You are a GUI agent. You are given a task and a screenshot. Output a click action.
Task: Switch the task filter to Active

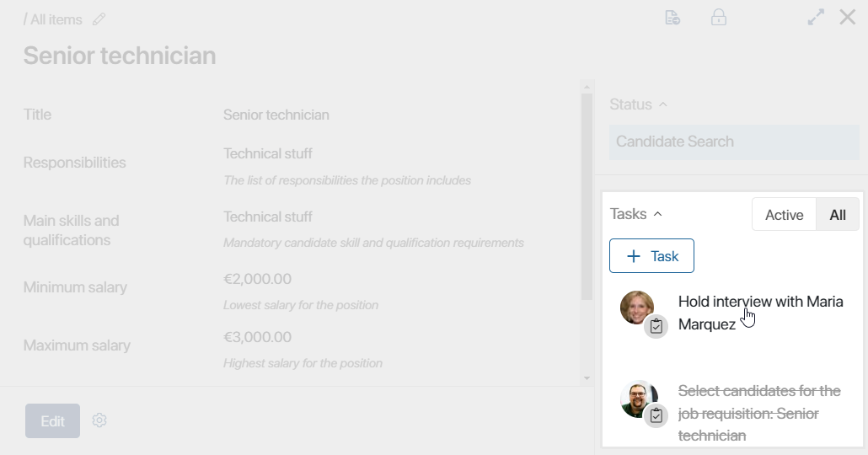coord(784,215)
